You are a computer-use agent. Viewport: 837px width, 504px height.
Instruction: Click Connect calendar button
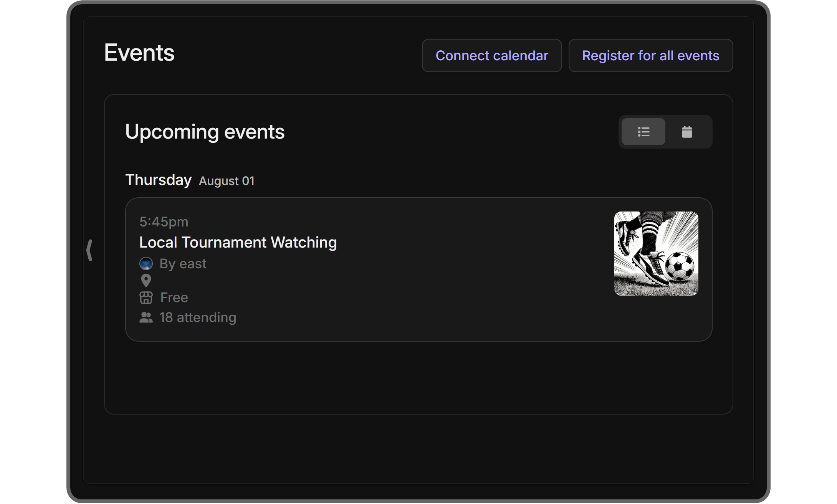(x=491, y=55)
